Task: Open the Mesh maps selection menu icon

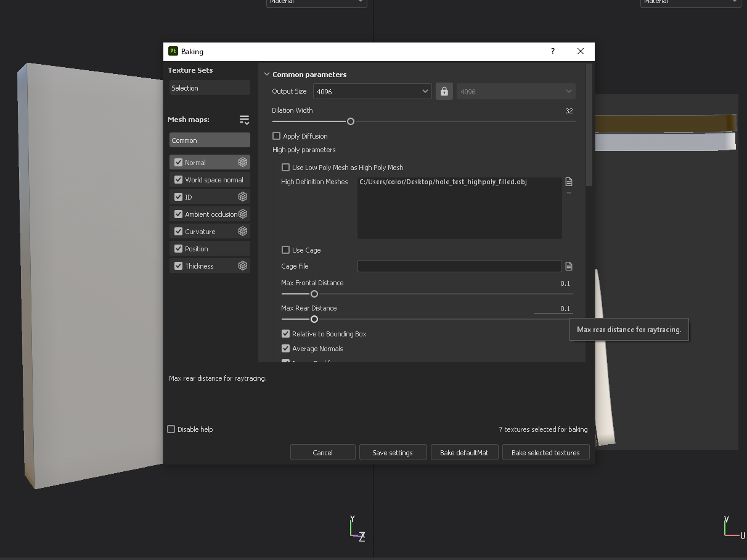Action: click(x=244, y=120)
